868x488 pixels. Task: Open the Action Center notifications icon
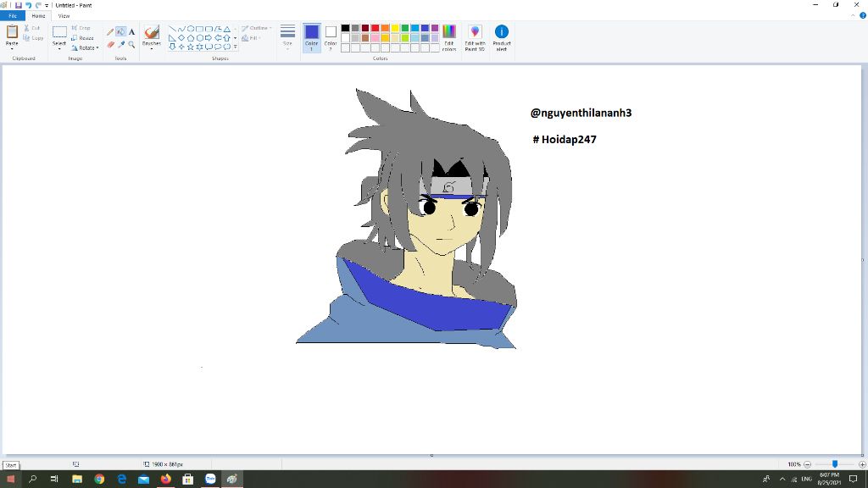point(853,480)
